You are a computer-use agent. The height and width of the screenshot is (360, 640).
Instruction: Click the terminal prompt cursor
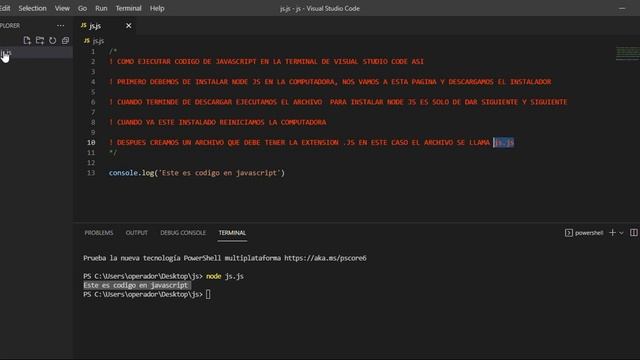pos(208,294)
